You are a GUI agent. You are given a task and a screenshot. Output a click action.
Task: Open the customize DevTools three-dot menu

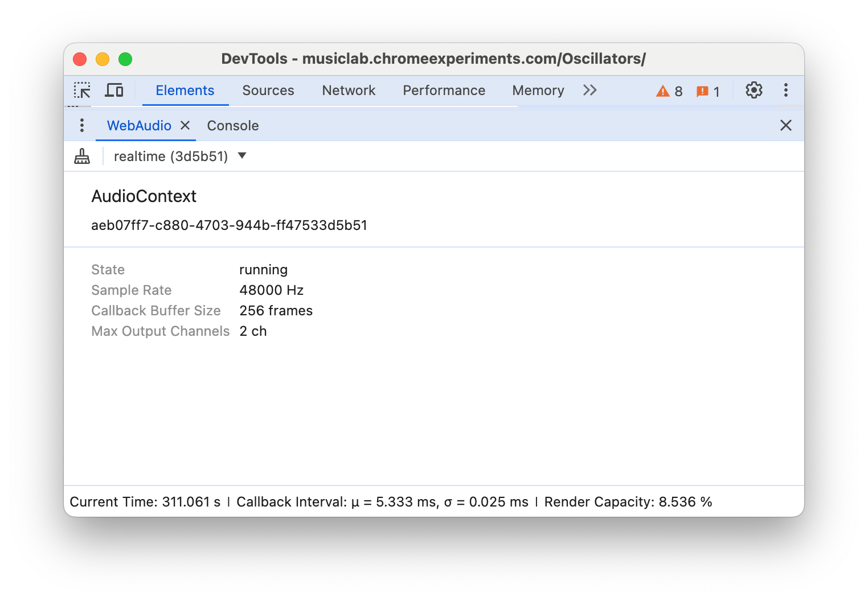pyautogui.click(x=786, y=90)
